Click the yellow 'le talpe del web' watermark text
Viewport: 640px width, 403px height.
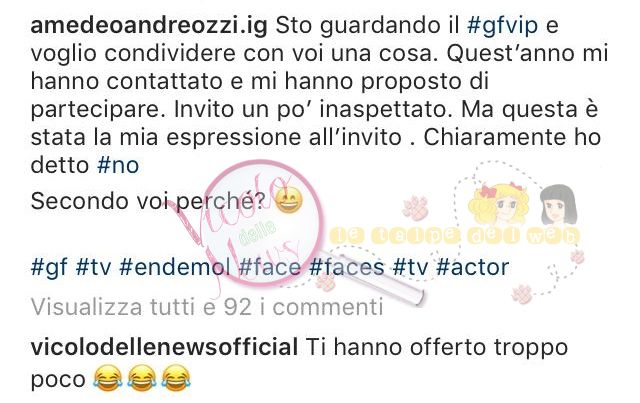[x=454, y=236]
